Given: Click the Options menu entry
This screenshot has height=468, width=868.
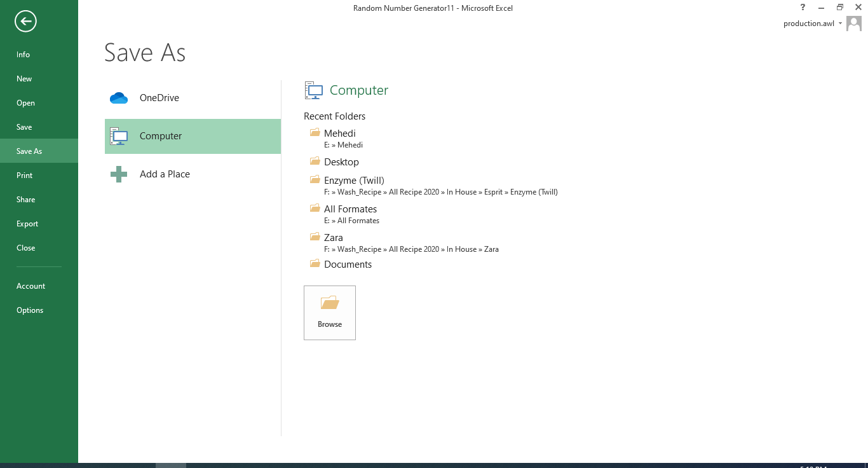Looking at the screenshot, I should coord(30,310).
